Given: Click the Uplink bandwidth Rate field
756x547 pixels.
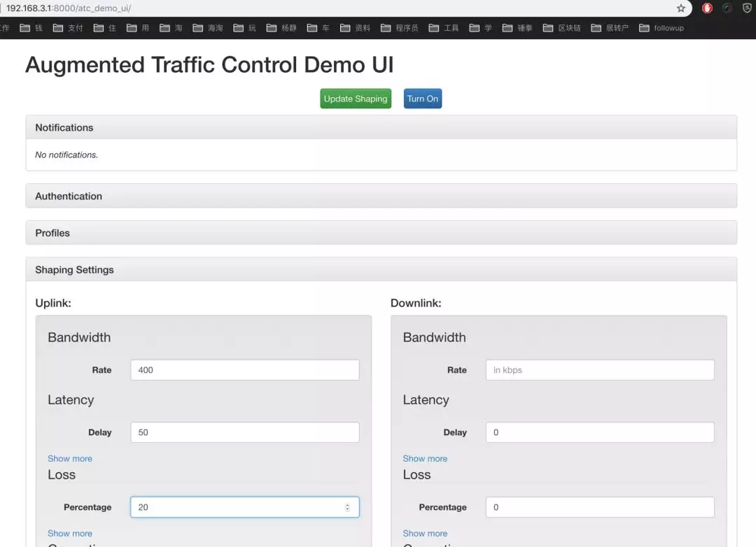Looking at the screenshot, I should [x=245, y=370].
